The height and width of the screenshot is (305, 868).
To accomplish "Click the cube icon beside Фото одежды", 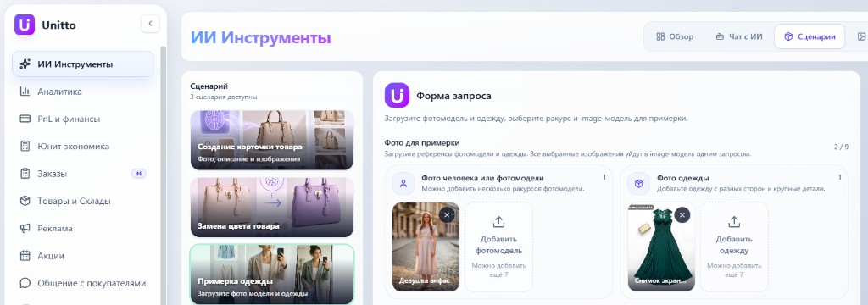I will click(639, 183).
